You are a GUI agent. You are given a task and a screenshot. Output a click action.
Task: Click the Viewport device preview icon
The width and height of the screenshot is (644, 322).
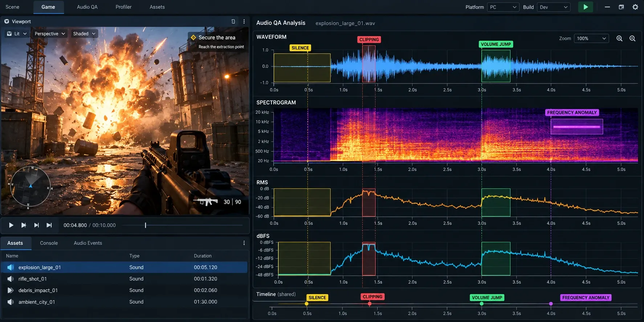233,21
